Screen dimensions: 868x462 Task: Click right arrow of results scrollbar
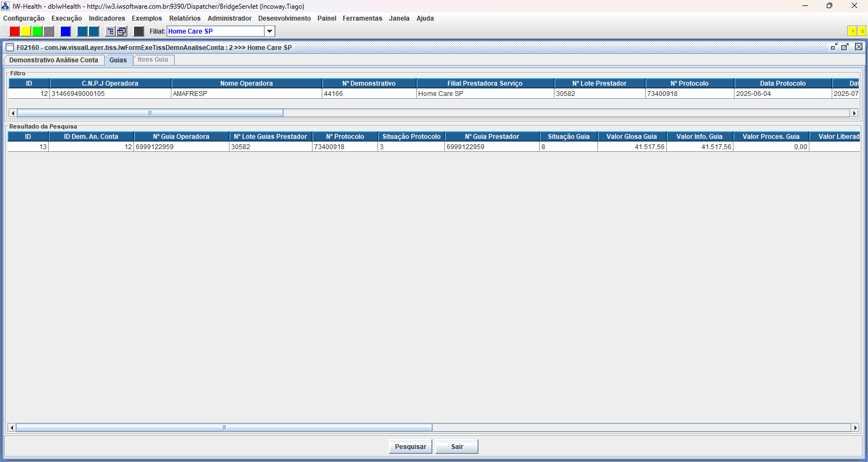[855, 428]
